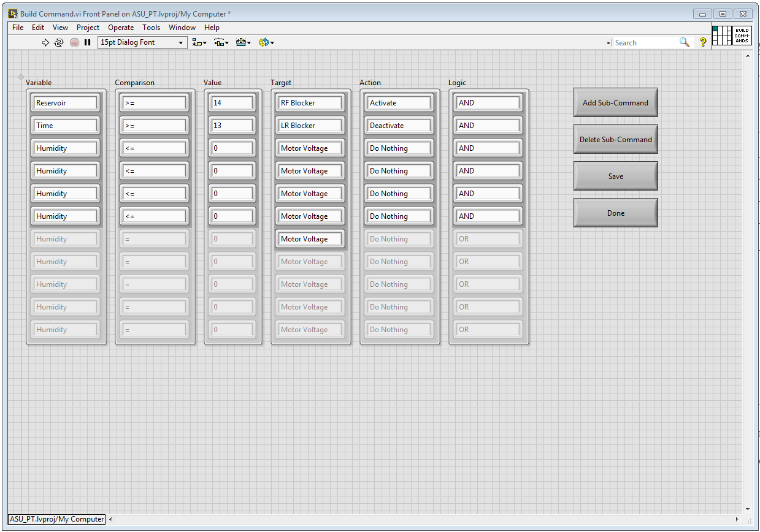Viewport: 760px width, 532px height.
Task: Open the comparison selector beside Reservoir
Action: (155, 103)
